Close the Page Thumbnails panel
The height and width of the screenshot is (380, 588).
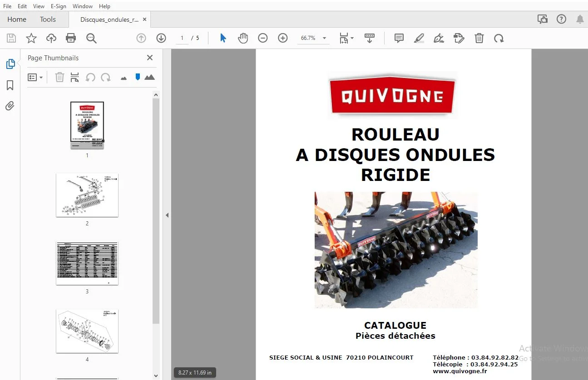[150, 58]
